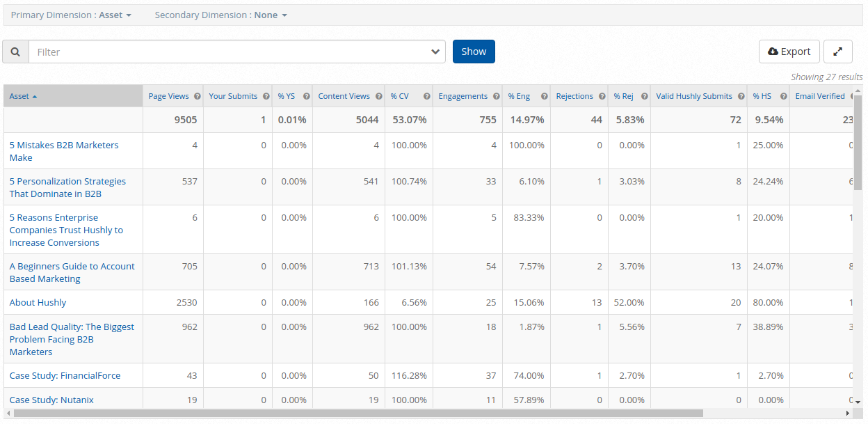This screenshot has width=868, height=424.
Task: Click the Export button
Action: (789, 52)
